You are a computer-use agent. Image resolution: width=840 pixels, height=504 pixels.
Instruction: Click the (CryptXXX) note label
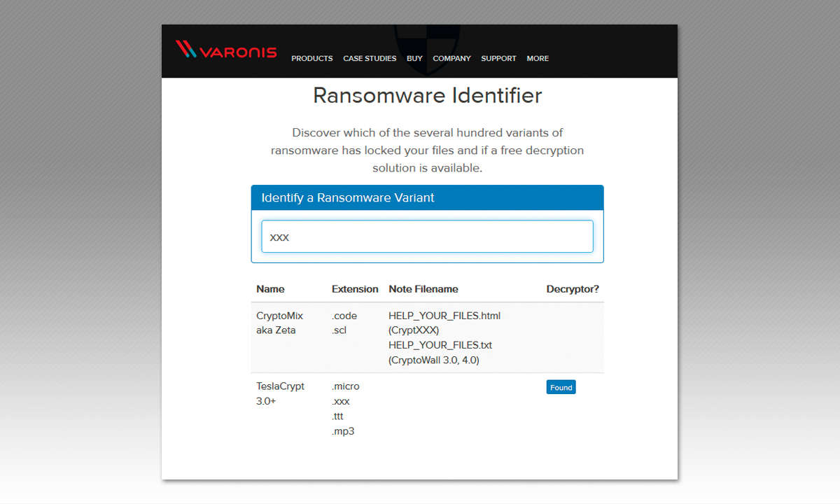click(414, 330)
